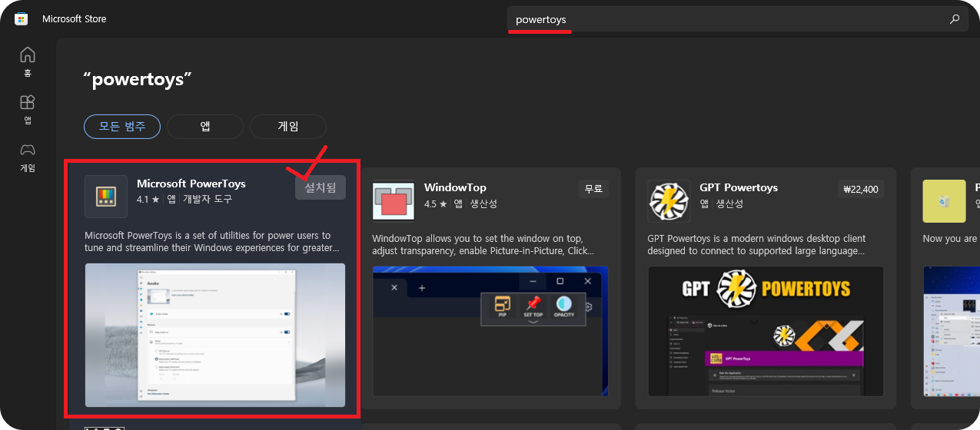This screenshot has height=430, width=980.
Task: Click the GPT Powertoys title text
Action: tap(739, 187)
